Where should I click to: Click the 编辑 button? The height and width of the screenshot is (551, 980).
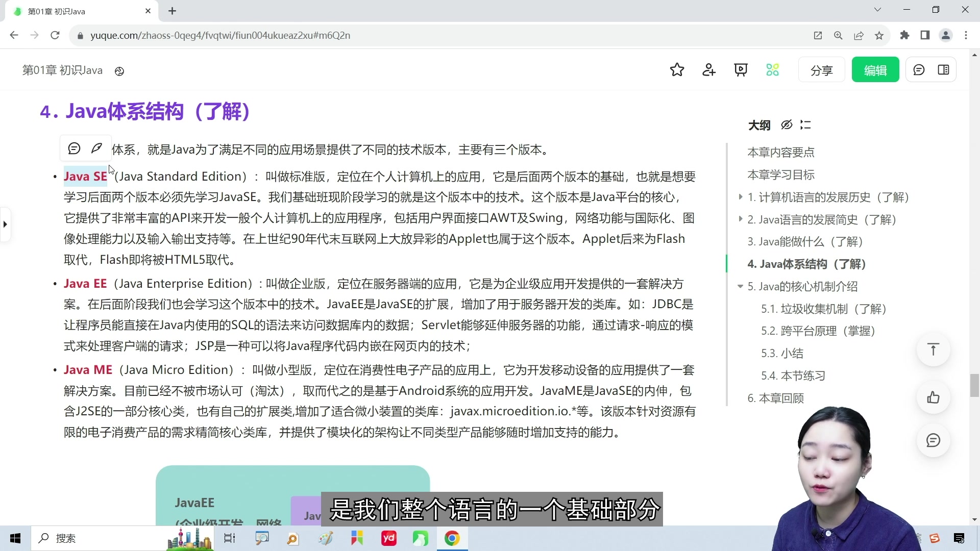pos(875,69)
